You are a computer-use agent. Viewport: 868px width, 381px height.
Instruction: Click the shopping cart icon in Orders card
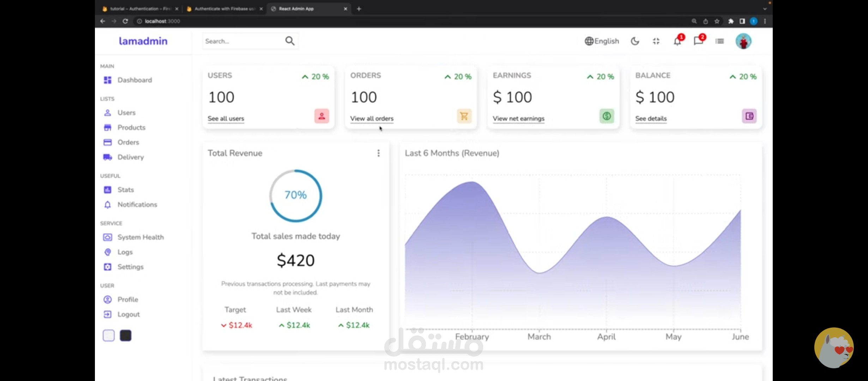464,116
